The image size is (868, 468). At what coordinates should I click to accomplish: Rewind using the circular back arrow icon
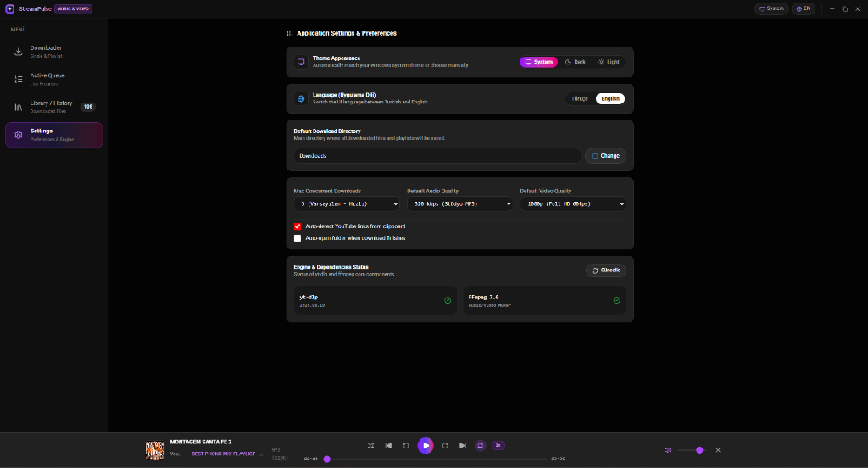[406, 445]
